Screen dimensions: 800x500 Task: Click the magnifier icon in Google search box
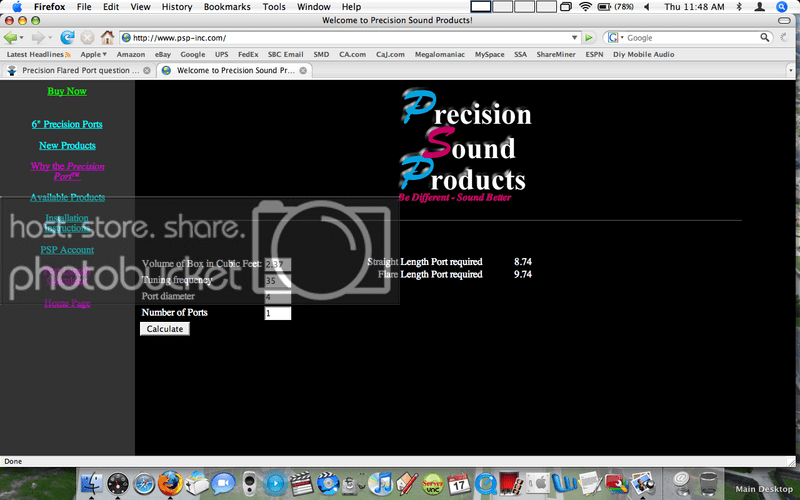click(764, 37)
